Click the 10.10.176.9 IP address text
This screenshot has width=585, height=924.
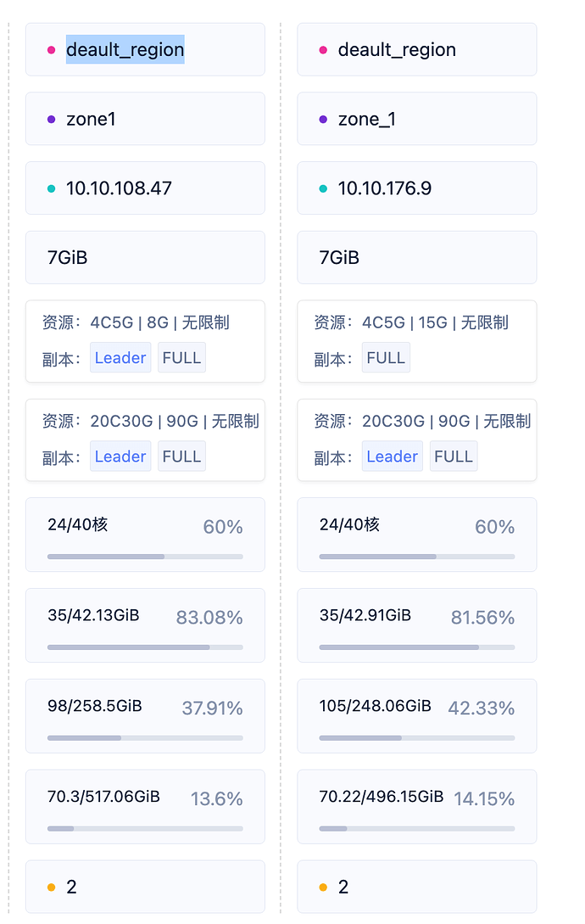pyautogui.click(x=385, y=188)
